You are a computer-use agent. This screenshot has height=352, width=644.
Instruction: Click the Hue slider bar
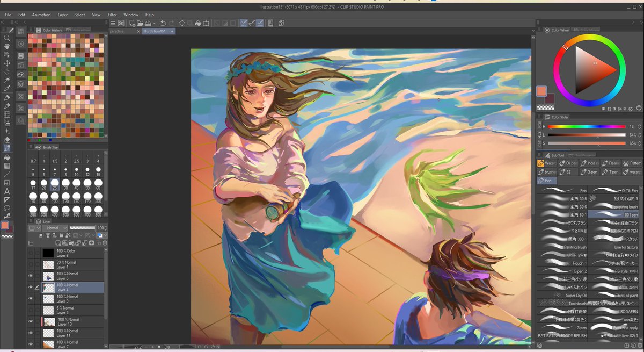[587, 126]
